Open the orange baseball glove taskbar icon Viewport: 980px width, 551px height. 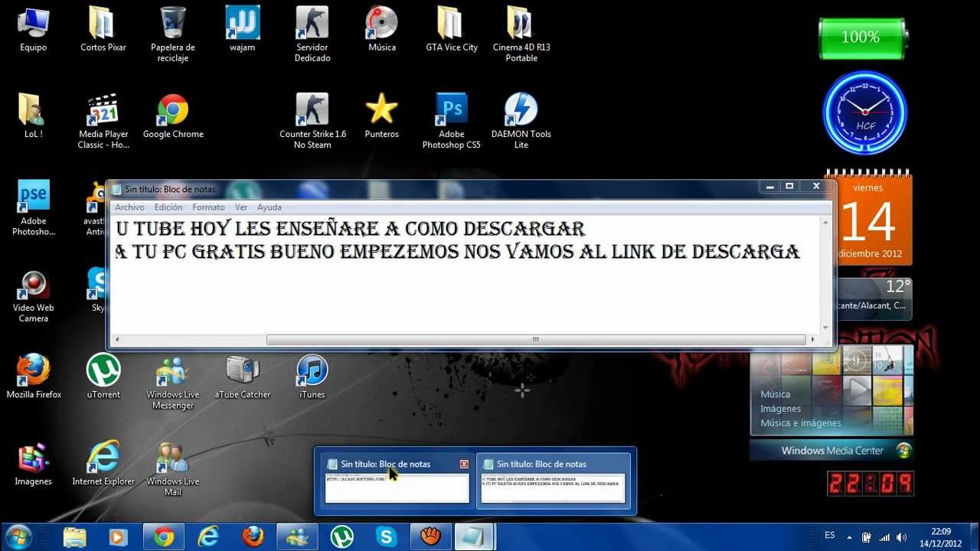click(x=431, y=537)
